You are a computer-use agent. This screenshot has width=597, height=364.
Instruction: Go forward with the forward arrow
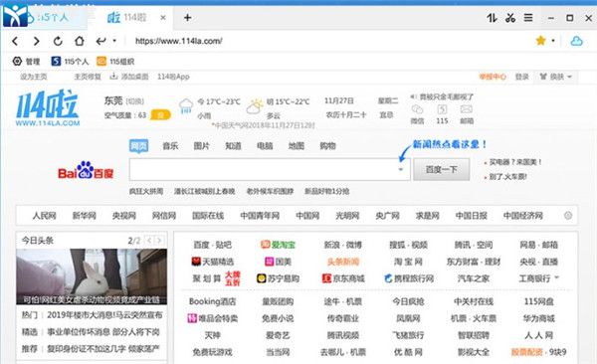click(36, 41)
